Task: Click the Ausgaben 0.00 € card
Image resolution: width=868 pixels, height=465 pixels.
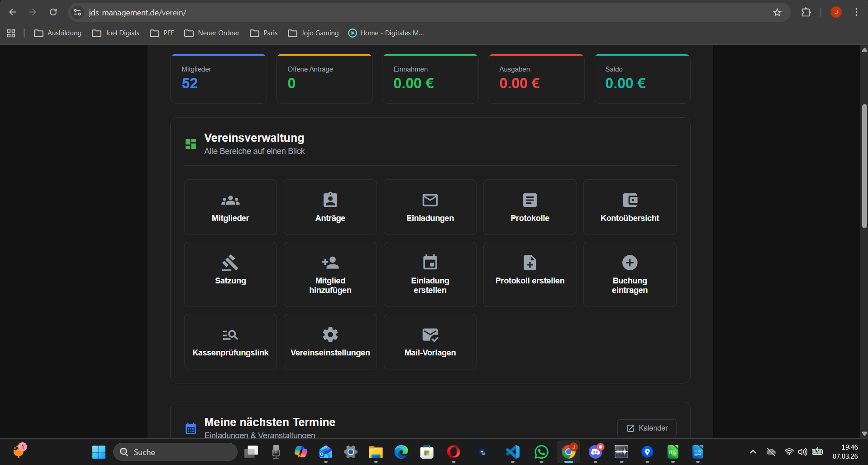Action: point(536,79)
